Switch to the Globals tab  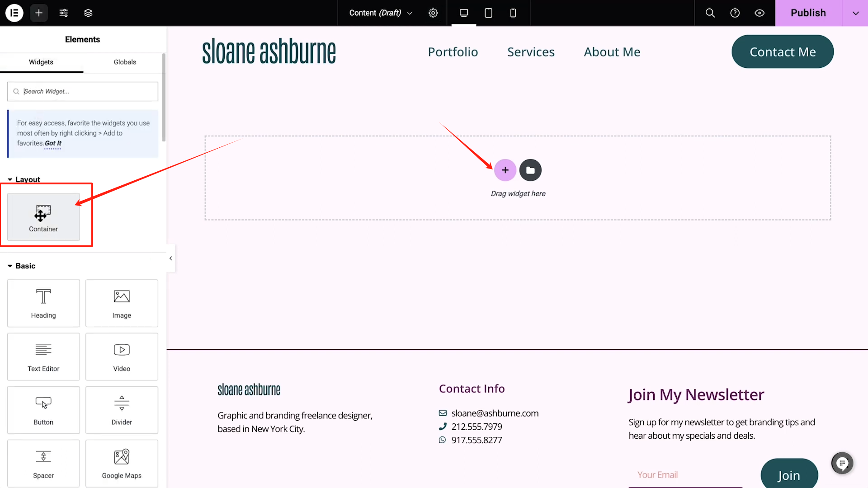tap(125, 62)
